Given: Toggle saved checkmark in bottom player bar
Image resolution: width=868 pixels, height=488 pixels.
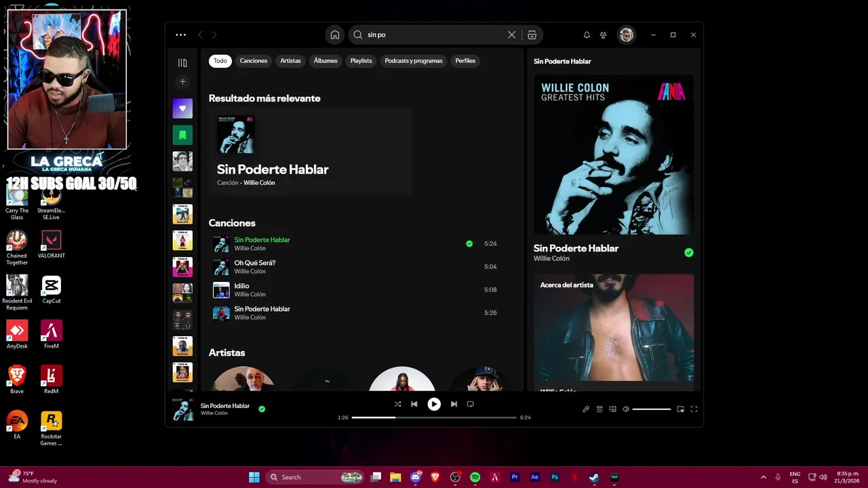Looking at the screenshot, I should (x=262, y=409).
